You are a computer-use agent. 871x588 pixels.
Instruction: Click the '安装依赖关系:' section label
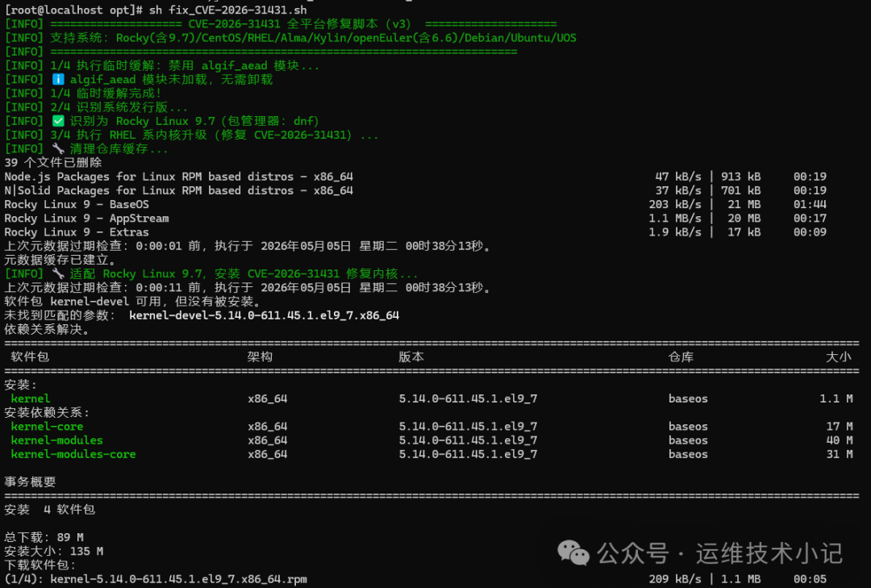[48, 412]
